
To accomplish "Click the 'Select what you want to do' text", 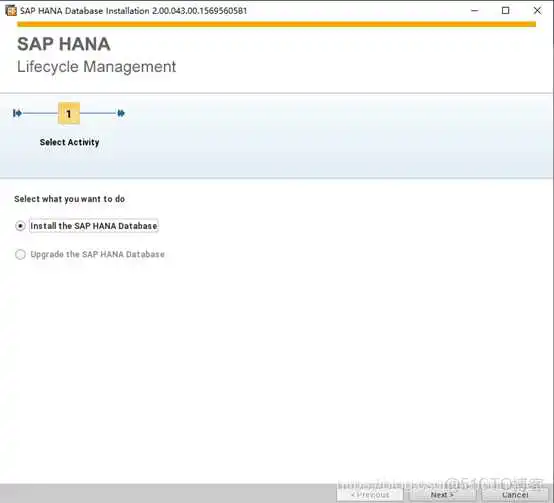I will [x=70, y=199].
